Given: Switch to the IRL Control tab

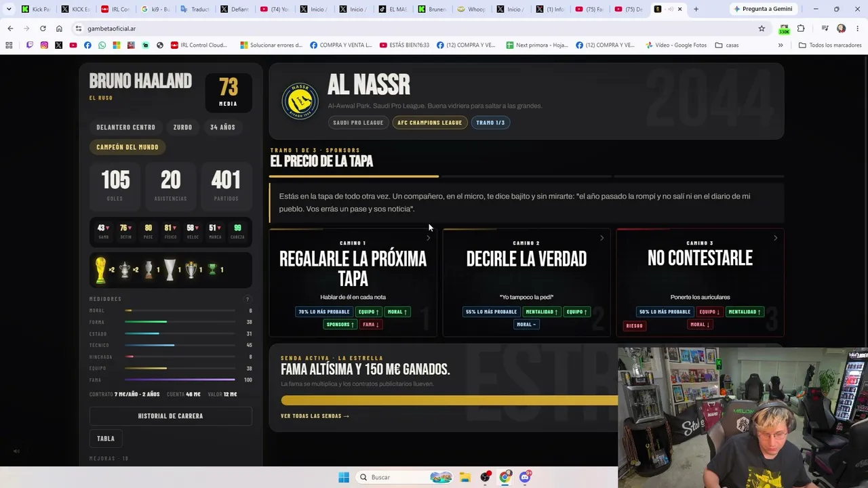Looking at the screenshot, I should pos(116,9).
